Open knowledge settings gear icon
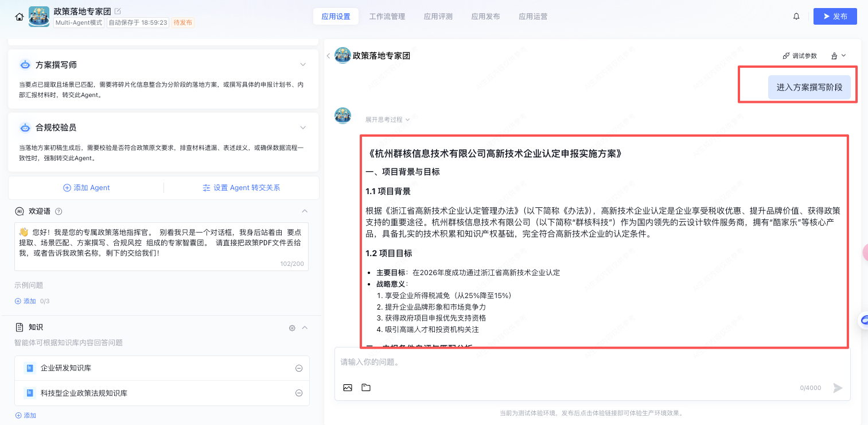 pos(292,328)
